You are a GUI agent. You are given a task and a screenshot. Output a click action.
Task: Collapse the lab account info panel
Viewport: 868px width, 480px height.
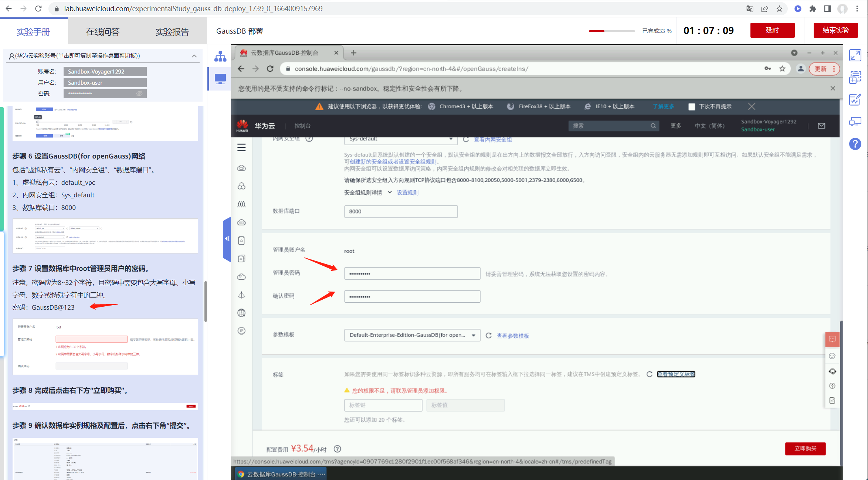[x=194, y=56]
